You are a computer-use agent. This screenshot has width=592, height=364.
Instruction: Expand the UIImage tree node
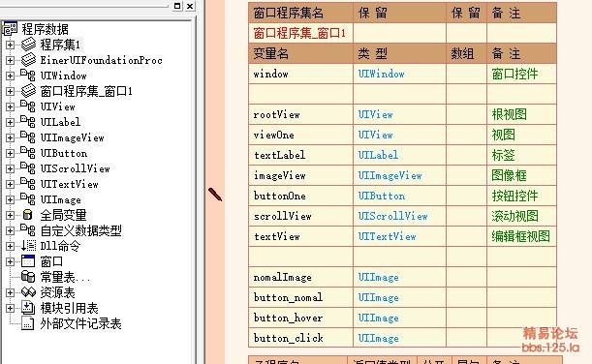click(x=11, y=199)
